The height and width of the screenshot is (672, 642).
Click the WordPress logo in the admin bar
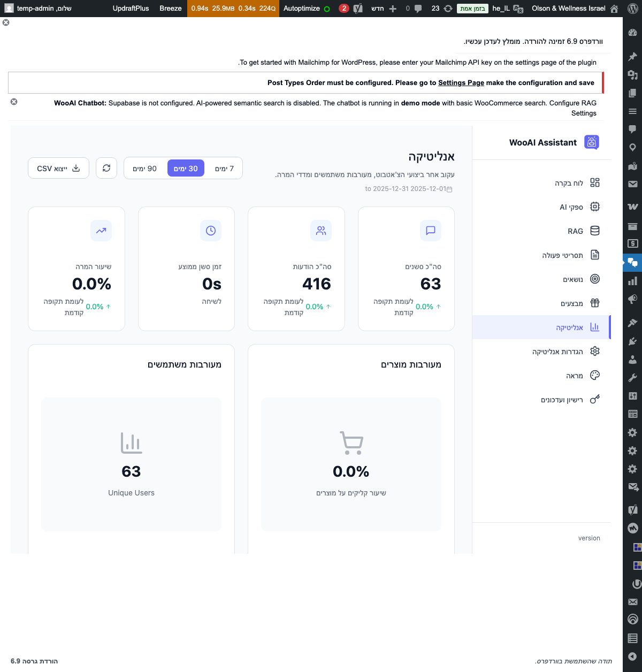(633, 9)
